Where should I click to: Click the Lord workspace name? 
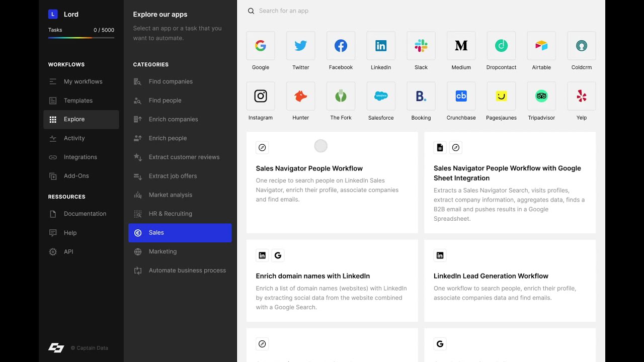pos(71,14)
